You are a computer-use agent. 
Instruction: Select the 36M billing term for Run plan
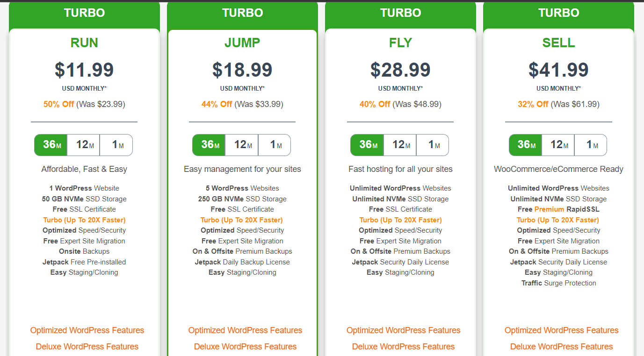point(51,145)
